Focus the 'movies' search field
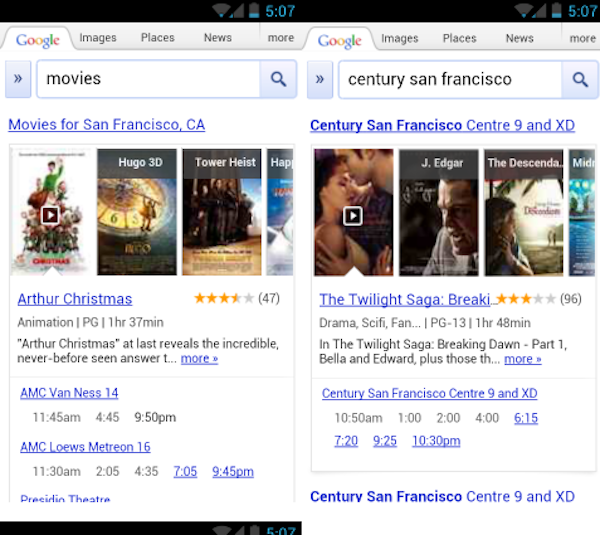600x535 pixels. 148,79
